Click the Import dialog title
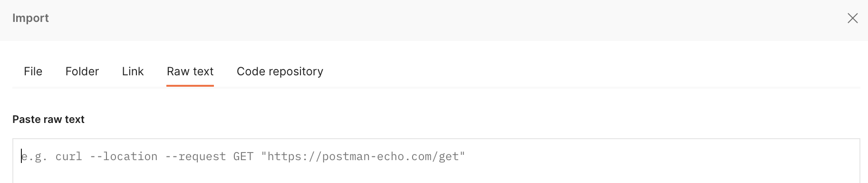 [x=30, y=18]
